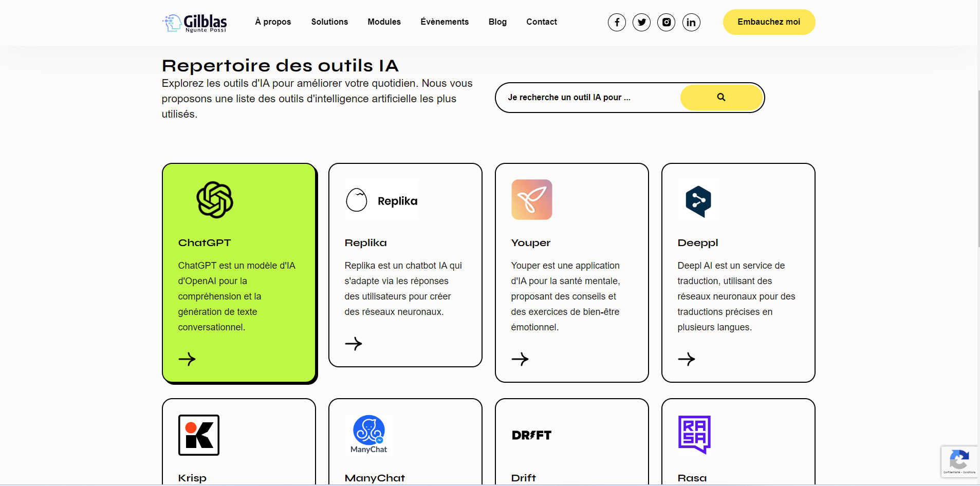Open the Rasa card title

click(692, 478)
